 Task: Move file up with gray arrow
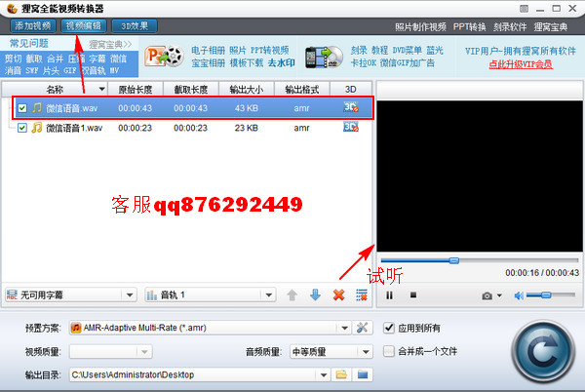(x=292, y=295)
